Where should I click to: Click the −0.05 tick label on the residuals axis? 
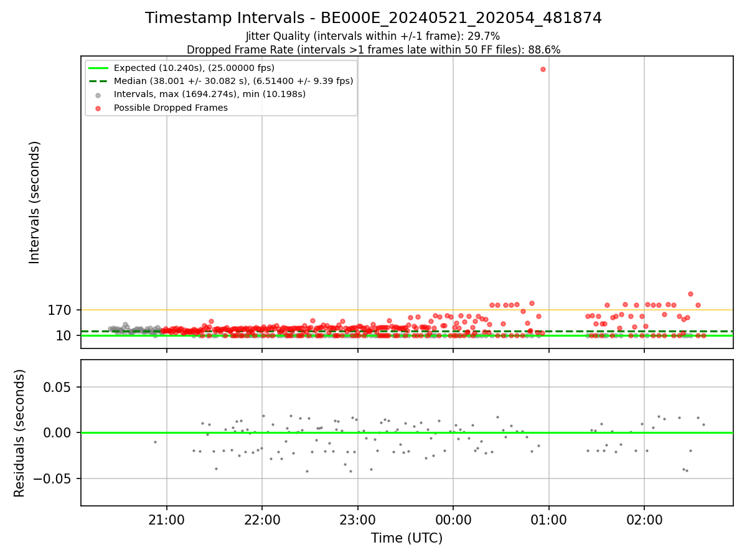(52, 478)
